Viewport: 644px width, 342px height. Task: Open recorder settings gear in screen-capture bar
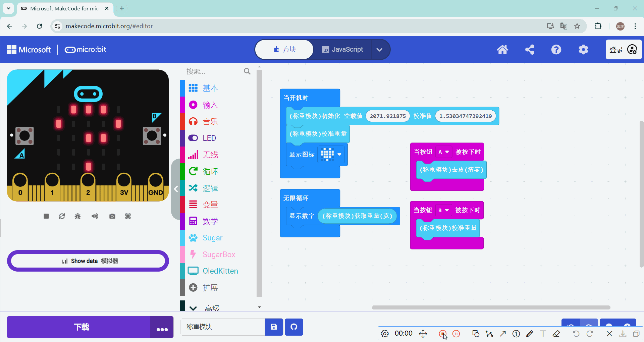(385, 334)
